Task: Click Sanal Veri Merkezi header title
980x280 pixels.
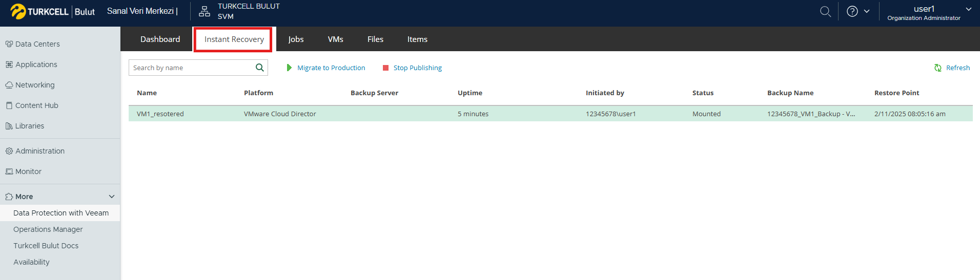Action: coord(142,11)
